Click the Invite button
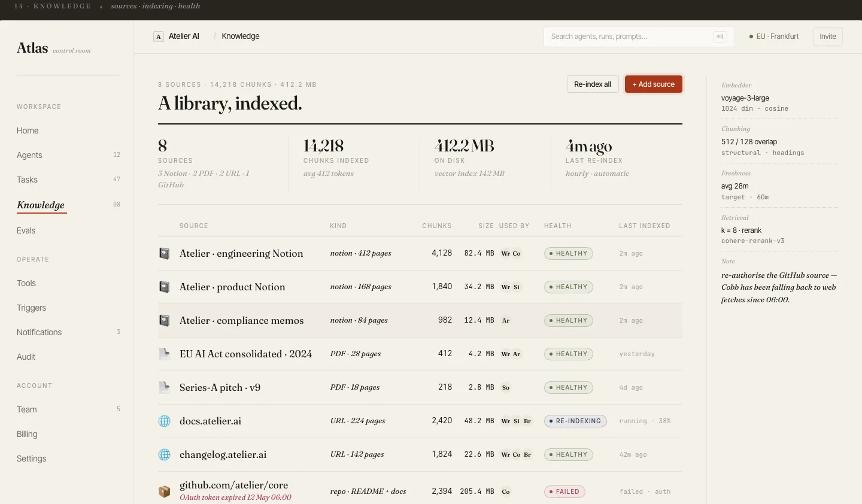This screenshot has width=862, height=504. (828, 37)
